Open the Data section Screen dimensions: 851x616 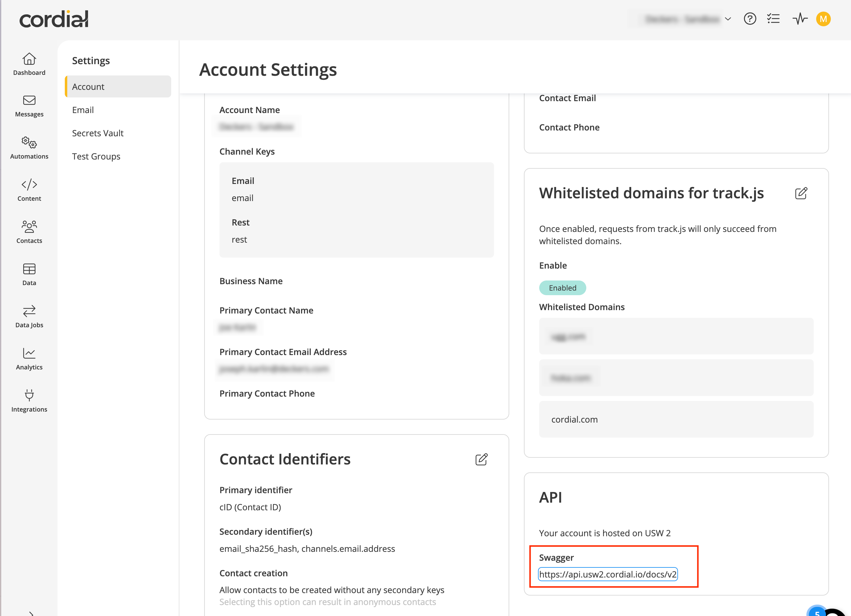(29, 275)
